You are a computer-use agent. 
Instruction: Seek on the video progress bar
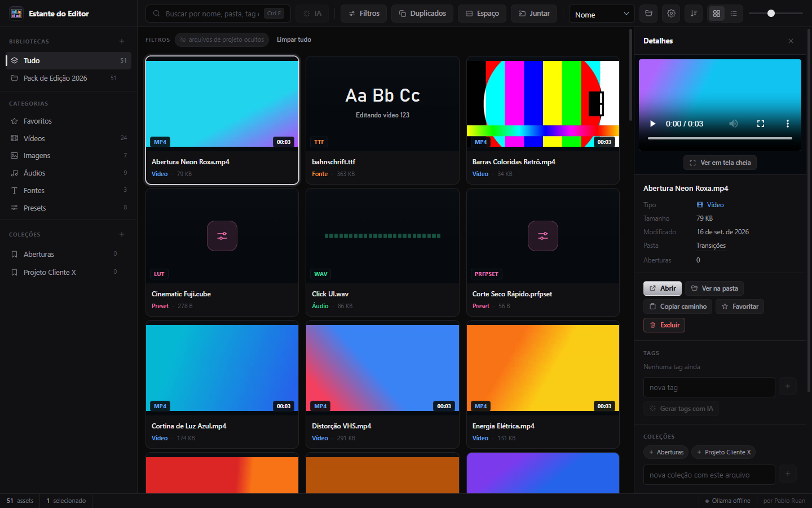tap(720, 138)
